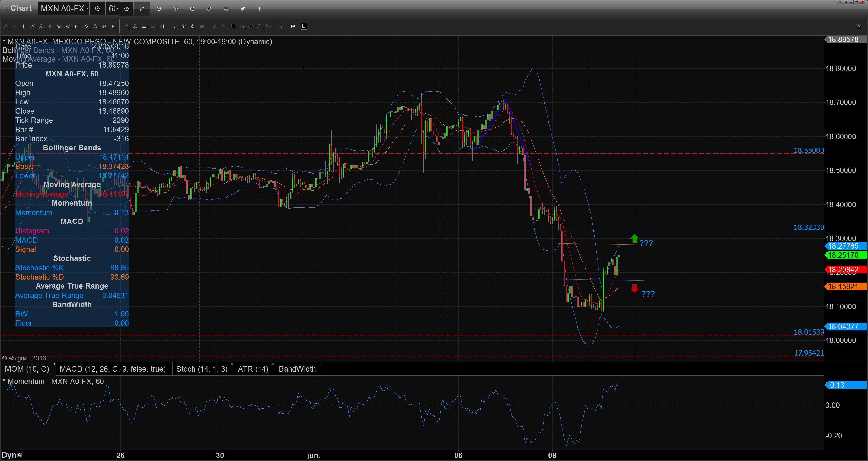Open dropdown arrow beside the grayed Gann angle tool

tap(219, 28)
